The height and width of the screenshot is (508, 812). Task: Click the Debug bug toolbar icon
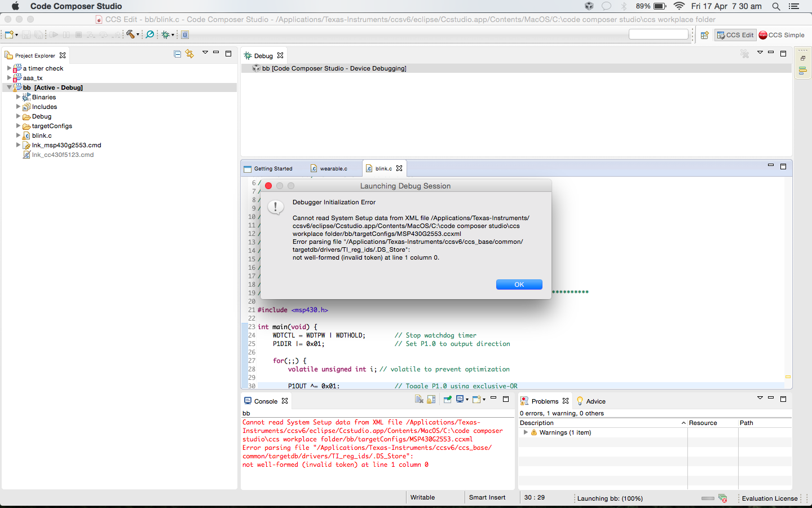(166, 35)
